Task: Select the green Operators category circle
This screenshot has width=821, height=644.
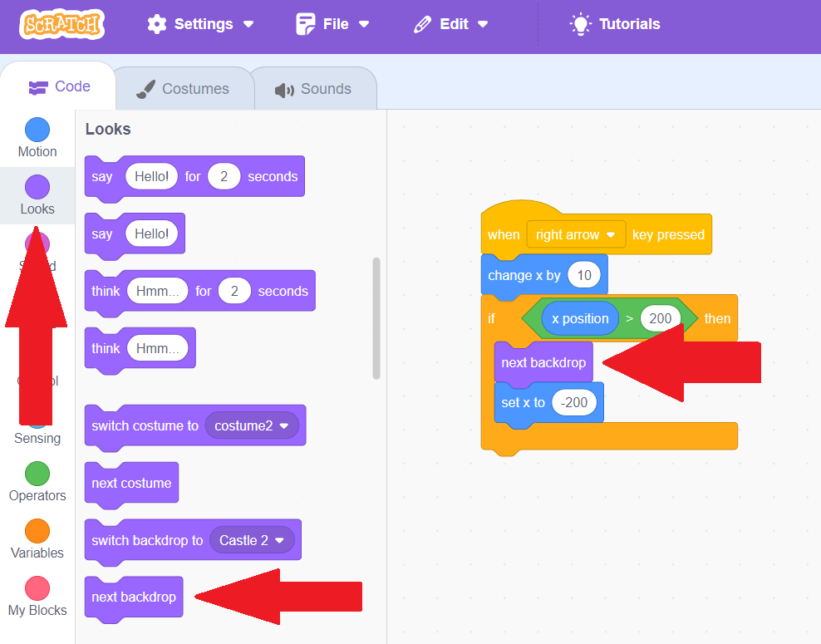Action: (x=37, y=474)
